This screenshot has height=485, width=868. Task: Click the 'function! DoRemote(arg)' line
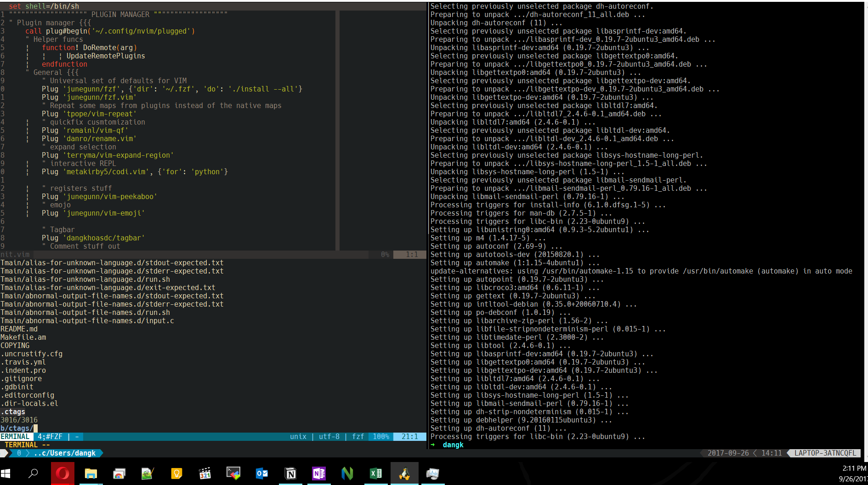click(89, 48)
